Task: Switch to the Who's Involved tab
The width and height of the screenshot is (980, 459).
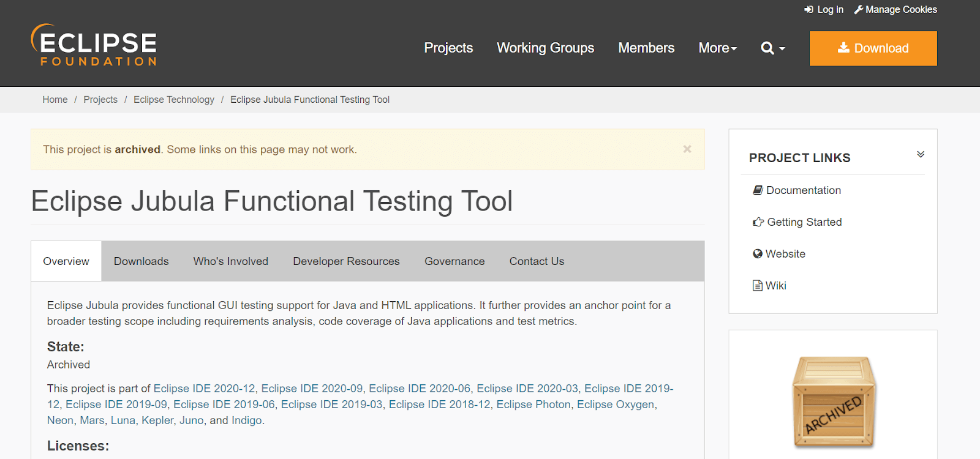Action: point(231,261)
